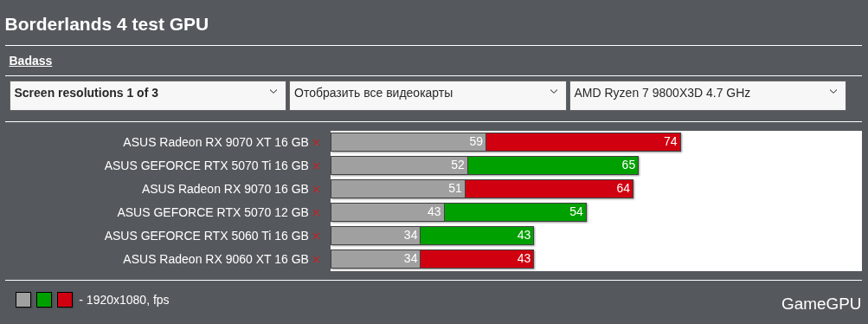Screen dimensions: 868x324
Task: Click the gray legend square
Action: point(23,300)
